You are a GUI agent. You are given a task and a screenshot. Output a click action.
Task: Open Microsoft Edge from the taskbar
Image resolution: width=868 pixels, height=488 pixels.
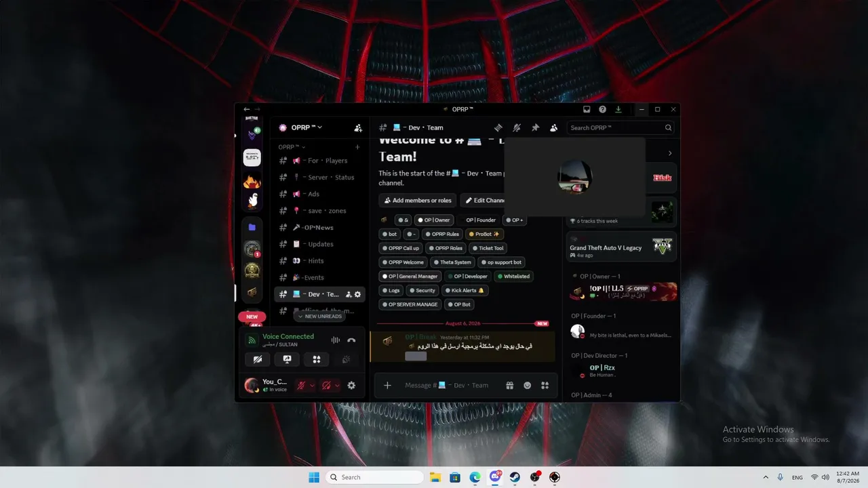click(x=475, y=477)
